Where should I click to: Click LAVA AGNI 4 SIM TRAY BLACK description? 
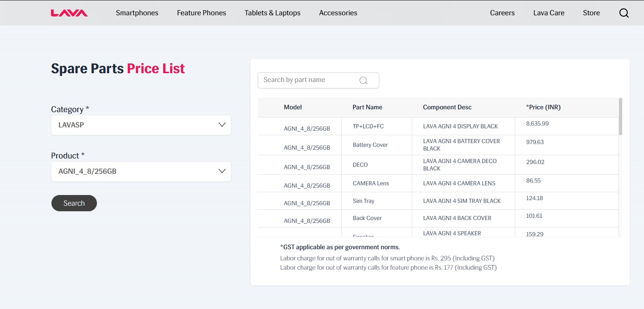pyautogui.click(x=462, y=201)
